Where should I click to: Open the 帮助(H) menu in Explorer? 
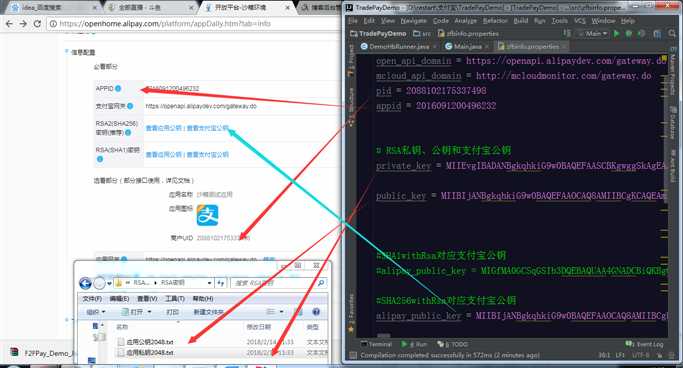tap(203, 299)
